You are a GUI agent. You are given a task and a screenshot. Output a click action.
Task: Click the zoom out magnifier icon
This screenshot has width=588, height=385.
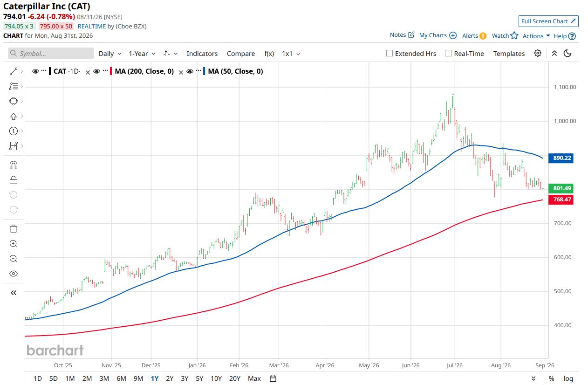coord(13,259)
